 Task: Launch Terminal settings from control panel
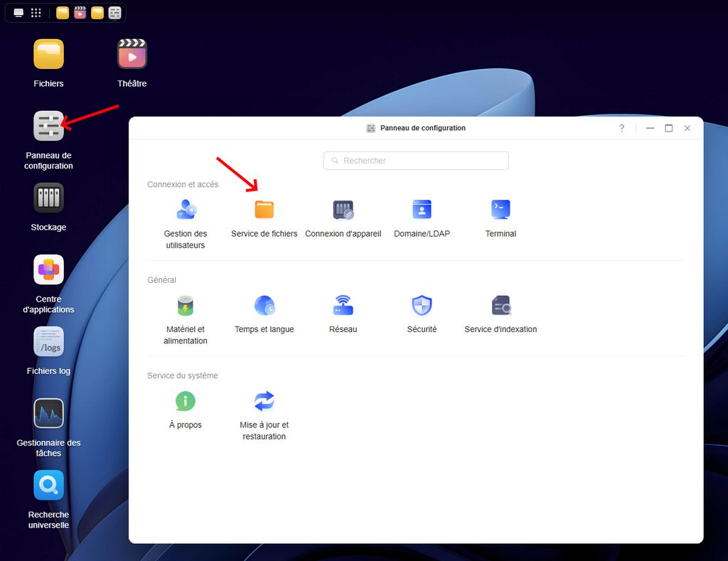pos(500,210)
